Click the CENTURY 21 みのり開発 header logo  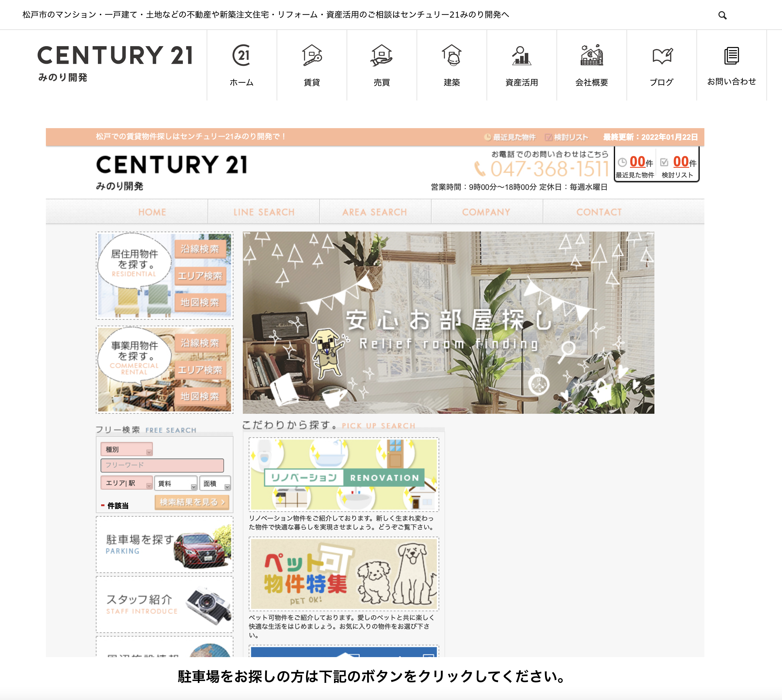pyautogui.click(x=115, y=63)
